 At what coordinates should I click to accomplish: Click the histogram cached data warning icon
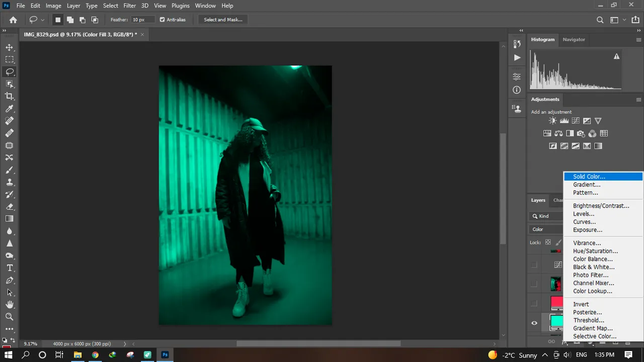click(x=616, y=57)
